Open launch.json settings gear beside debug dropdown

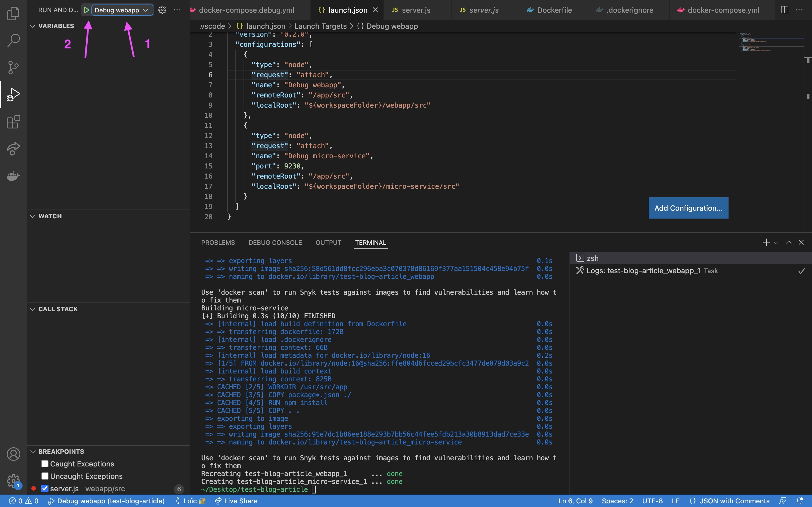(x=162, y=10)
